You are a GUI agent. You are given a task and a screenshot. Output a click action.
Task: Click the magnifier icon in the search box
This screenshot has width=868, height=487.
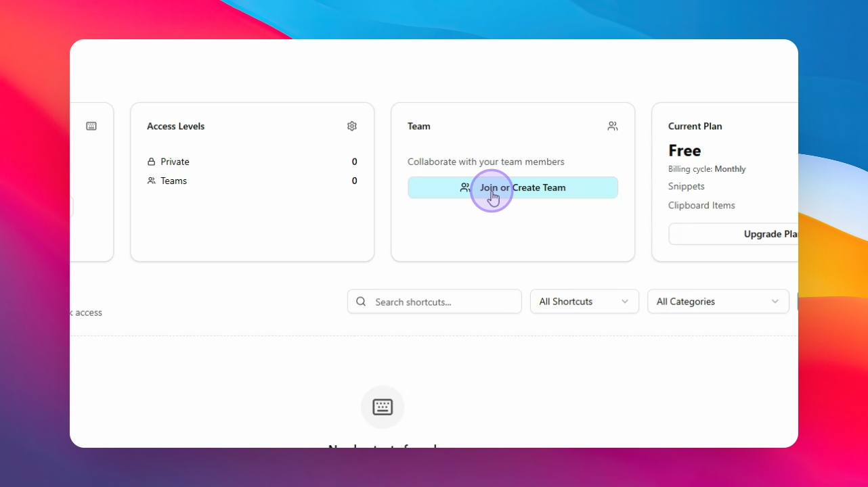click(361, 302)
